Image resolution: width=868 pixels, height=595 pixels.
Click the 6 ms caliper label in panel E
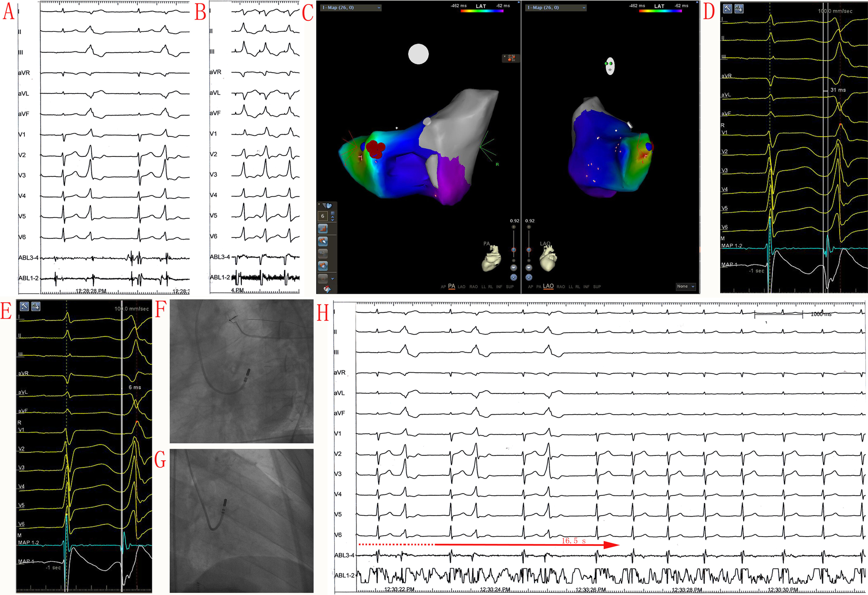(x=135, y=387)
